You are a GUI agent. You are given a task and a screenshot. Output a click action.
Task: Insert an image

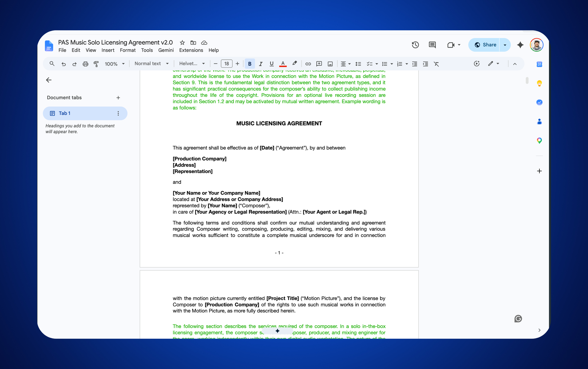[330, 64]
